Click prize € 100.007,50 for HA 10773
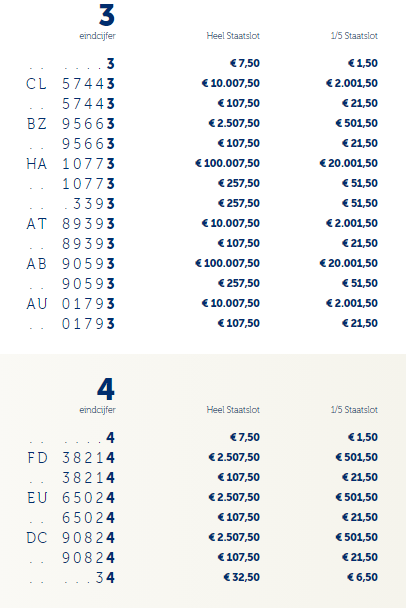 [x=227, y=164]
